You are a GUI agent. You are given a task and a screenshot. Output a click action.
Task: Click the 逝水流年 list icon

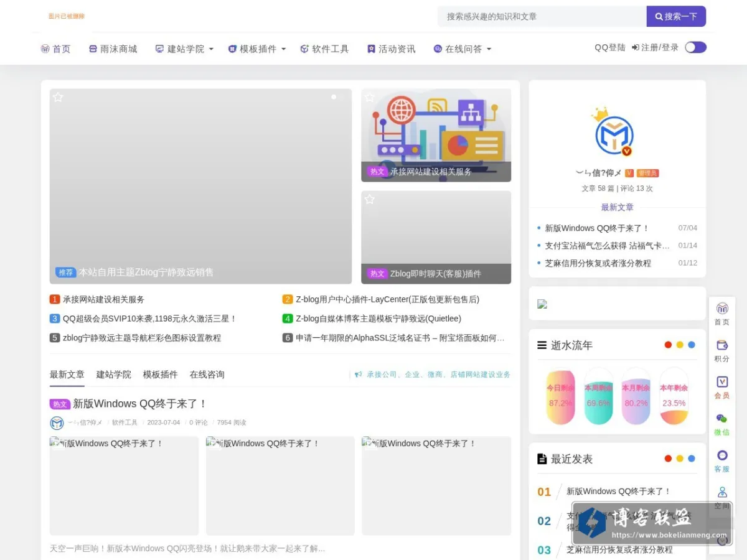tap(542, 345)
